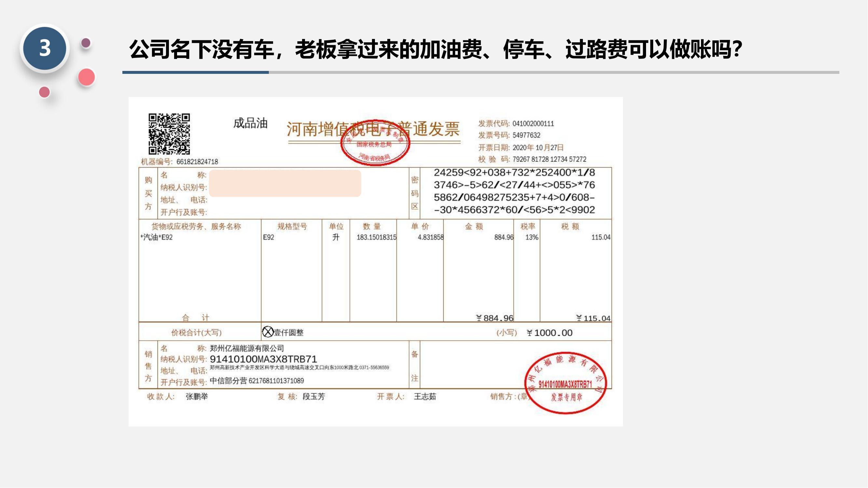Image resolution: width=868 pixels, height=488 pixels.
Task: Click the seller name 郑州亿福能源有限公司
Action: [247, 348]
